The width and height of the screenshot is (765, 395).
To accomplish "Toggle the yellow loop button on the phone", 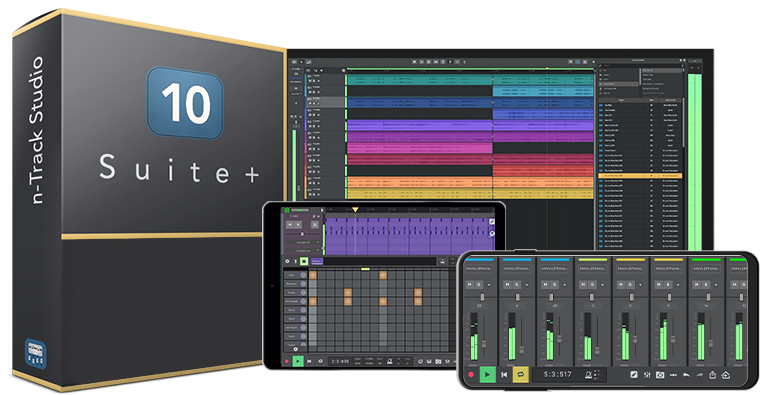I will pos(521,375).
